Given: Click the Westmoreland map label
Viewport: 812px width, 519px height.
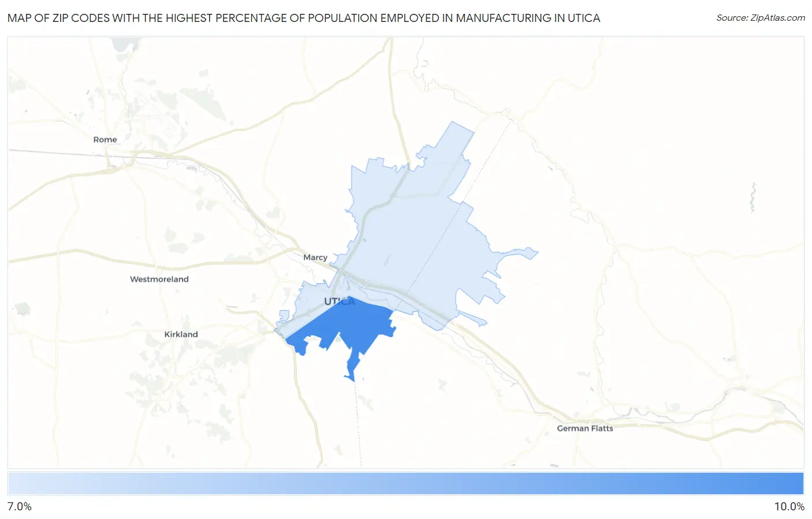Looking at the screenshot, I should (x=159, y=279).
